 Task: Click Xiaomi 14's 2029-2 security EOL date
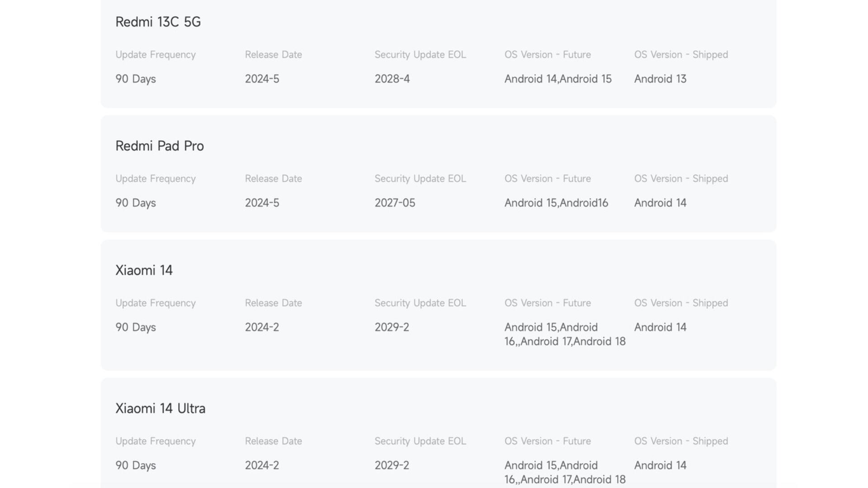[392, 327]
